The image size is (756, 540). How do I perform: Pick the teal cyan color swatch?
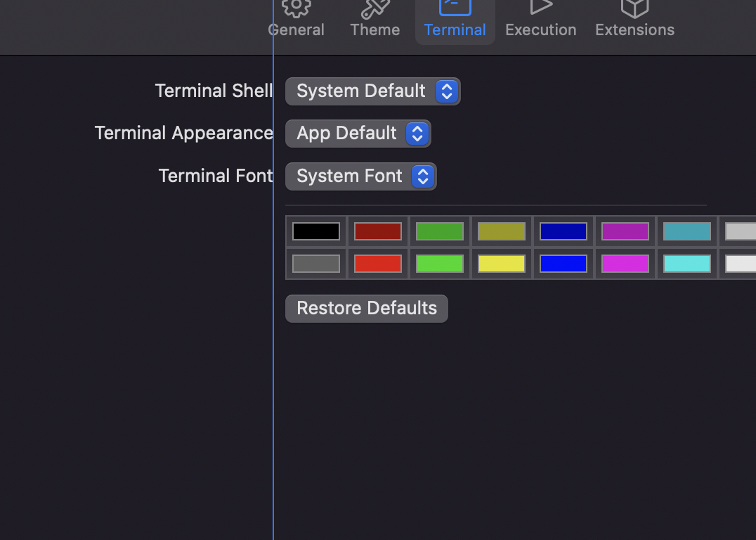click(x=686, y=231)
